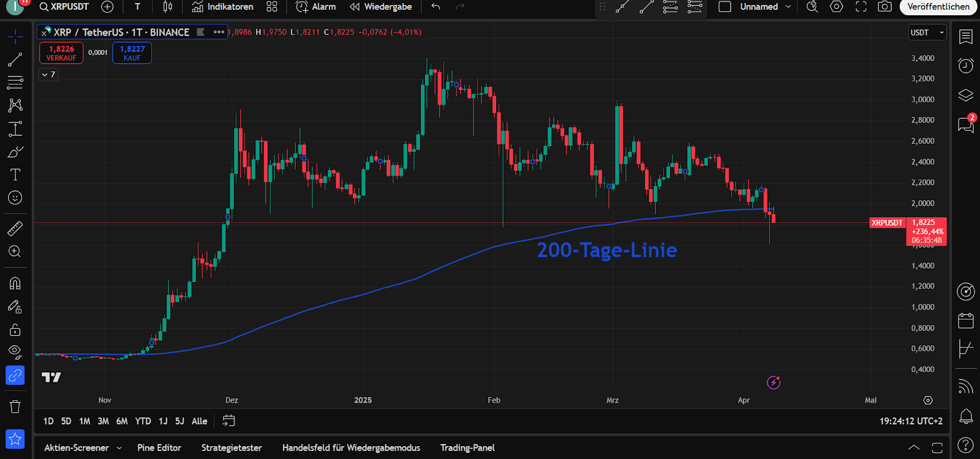980x459 pixels.
Task: Toggle lock all drawings
Action: [15, 329]
